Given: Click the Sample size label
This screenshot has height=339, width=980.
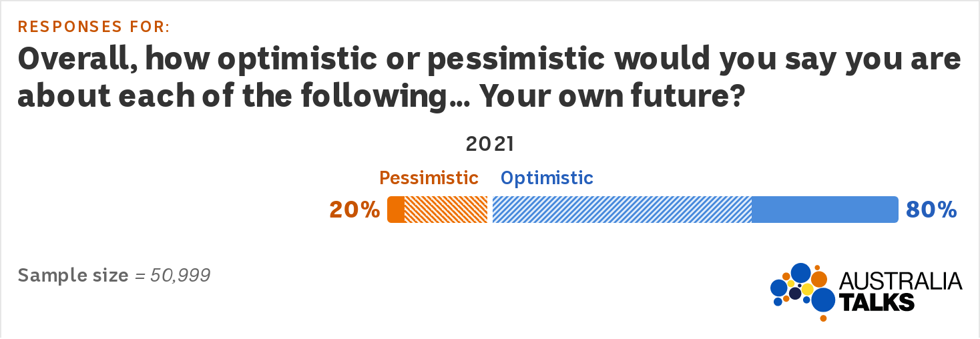Looking at the screenshot, I should [73, 275].
